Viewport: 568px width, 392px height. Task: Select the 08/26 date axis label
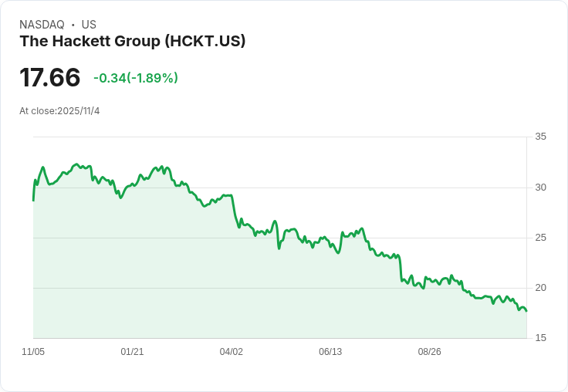click(x=429, y=352)
